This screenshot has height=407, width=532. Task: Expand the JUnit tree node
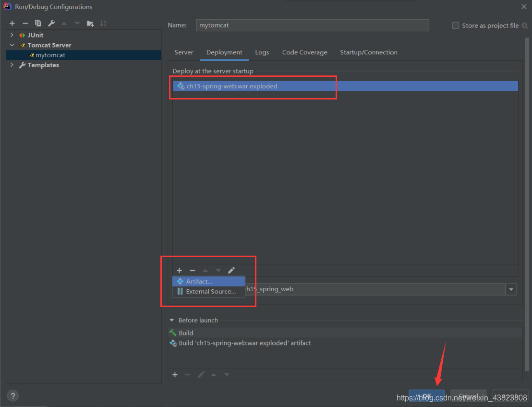tap(12, 35)
